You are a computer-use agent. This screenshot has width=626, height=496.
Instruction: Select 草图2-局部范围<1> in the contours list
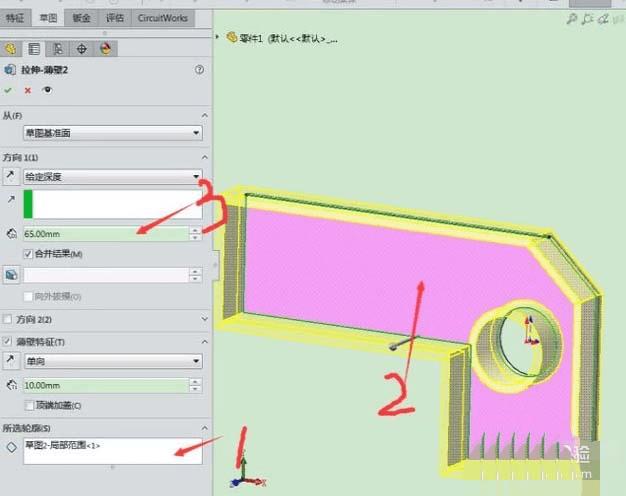(63, 445)
